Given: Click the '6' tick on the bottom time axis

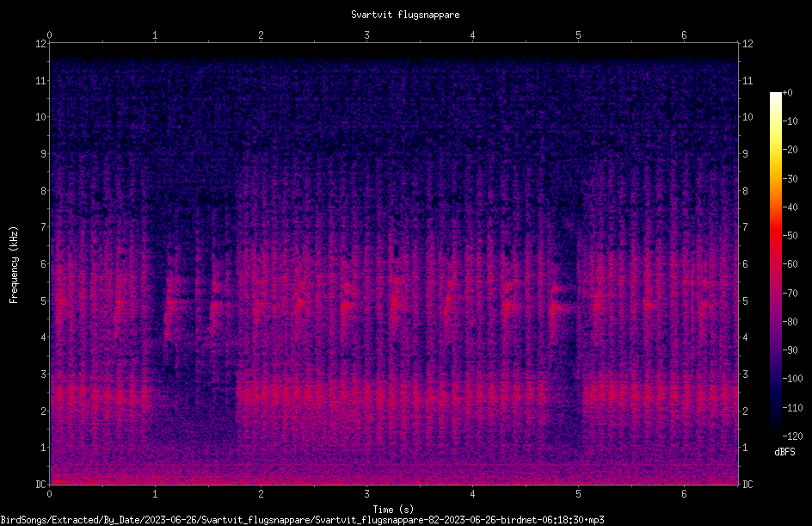Looking at the screenshot, I should click(x=684, y=494).
